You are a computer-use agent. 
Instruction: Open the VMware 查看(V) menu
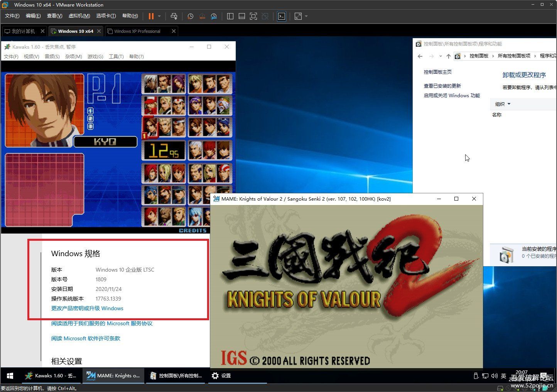pyautogui.click(x=54, y=16)
